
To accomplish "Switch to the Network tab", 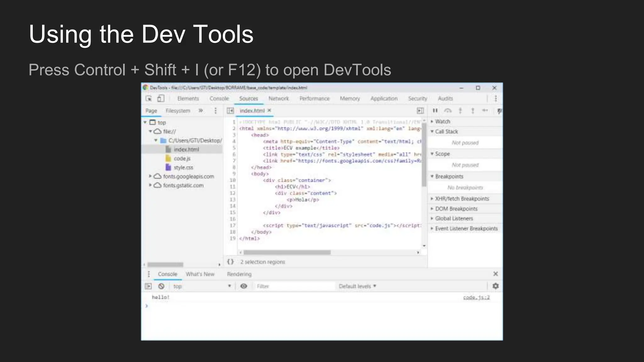I will [279, 99].
